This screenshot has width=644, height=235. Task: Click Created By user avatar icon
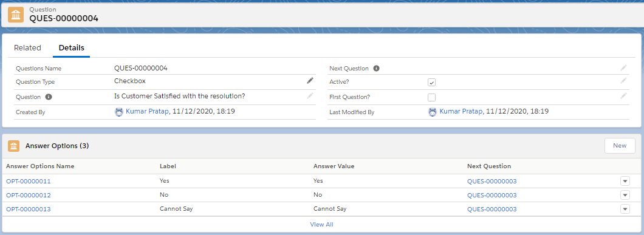119,112
